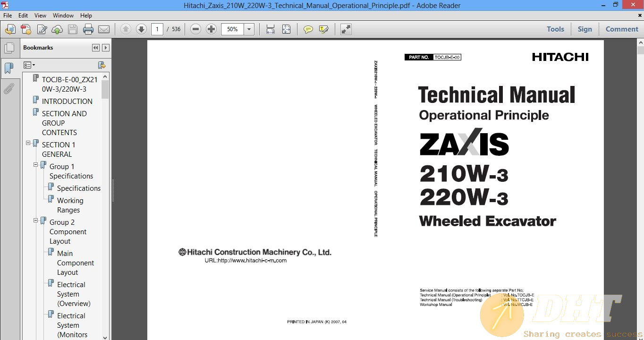
Task: Collapse the Group 1 Specifications bookmark
Action: [x=36, y=164]
